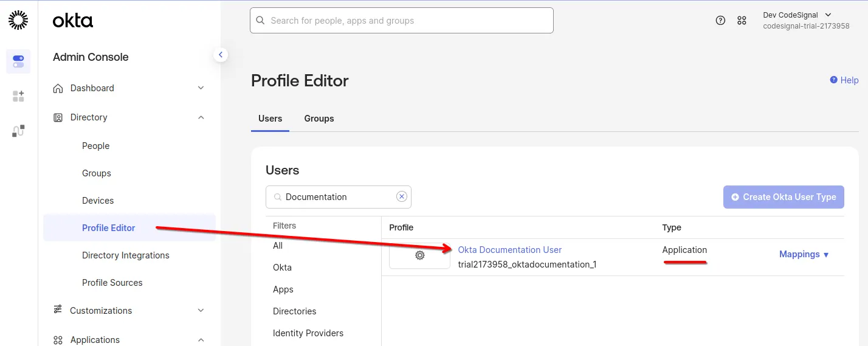Focus the search for people, apps and groups field
The image size is (868, 346).
point(402,20)
